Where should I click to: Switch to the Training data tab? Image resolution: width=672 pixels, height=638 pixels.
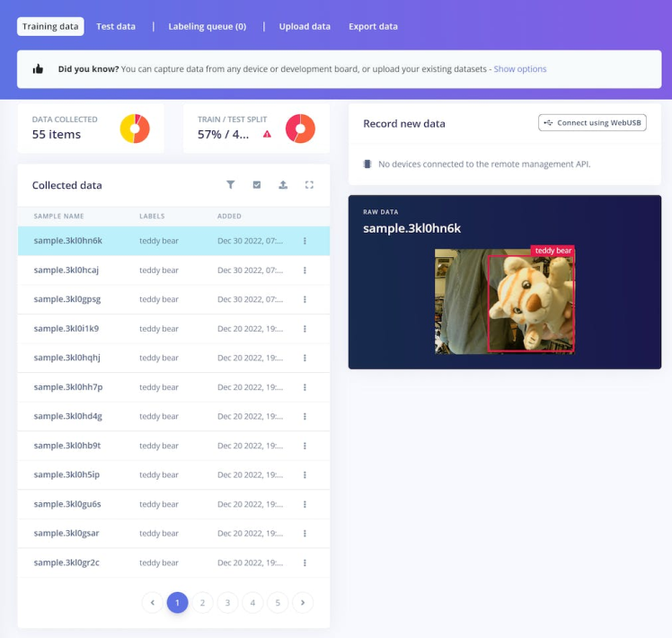(x=50, y=27)
